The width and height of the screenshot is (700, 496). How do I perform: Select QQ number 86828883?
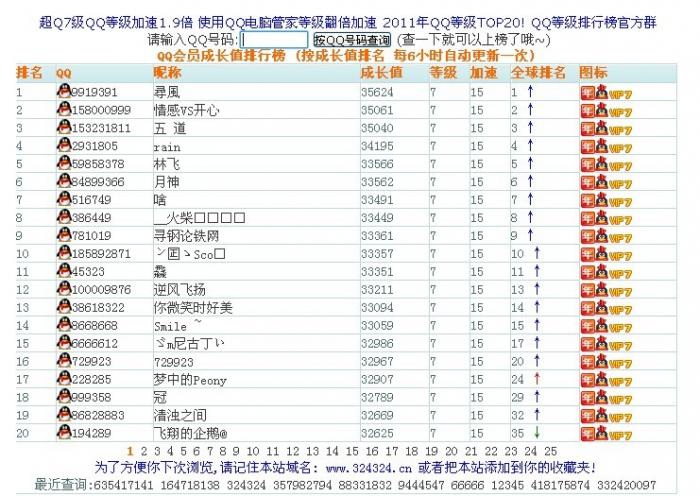click(x=98, y=415)
